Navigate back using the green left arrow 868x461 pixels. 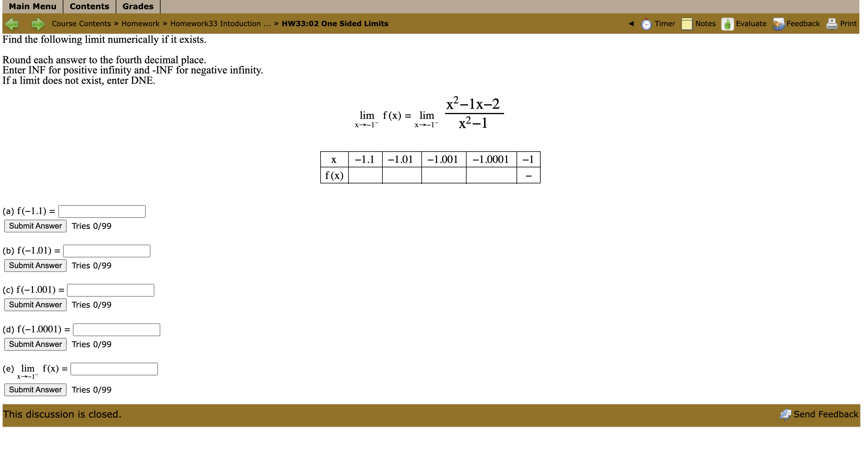tap(12, 23)
